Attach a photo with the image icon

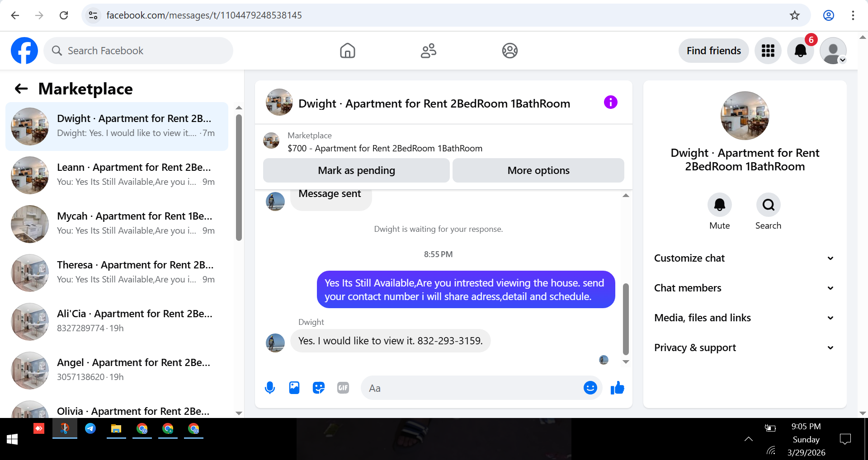(x=294, y=388)
